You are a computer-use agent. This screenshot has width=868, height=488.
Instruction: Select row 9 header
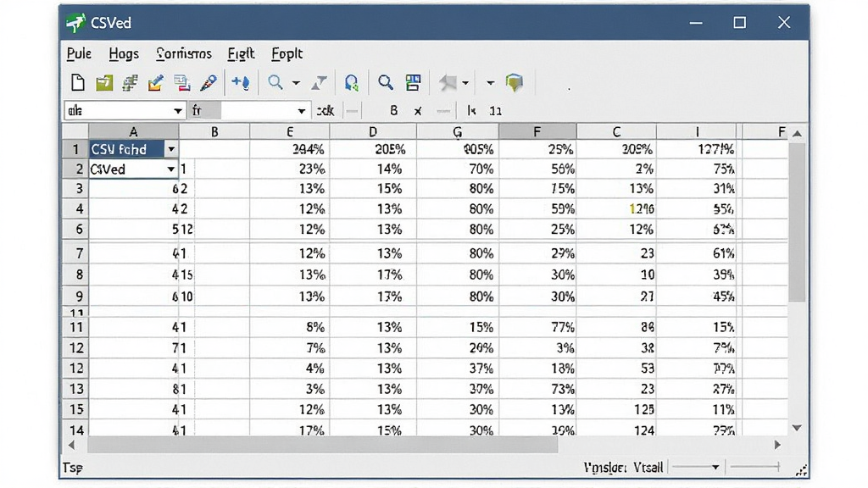pyautogui.click(x=75, y=297)
